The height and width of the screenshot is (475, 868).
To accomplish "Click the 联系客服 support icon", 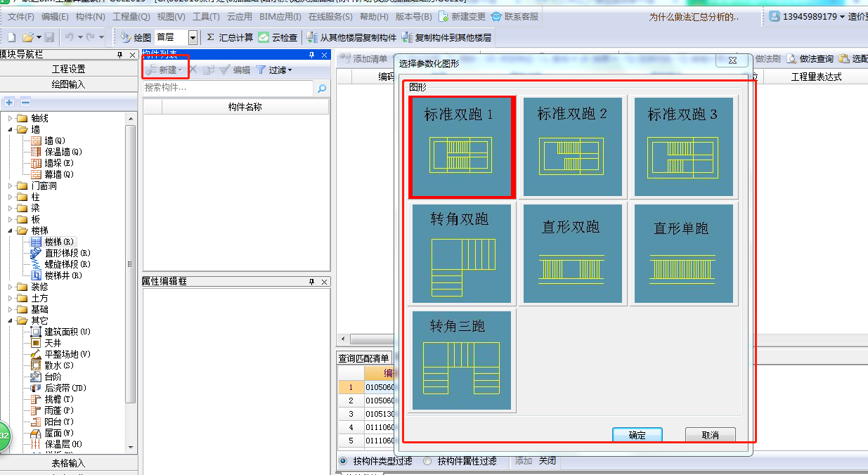I will [x=496, y=16].
